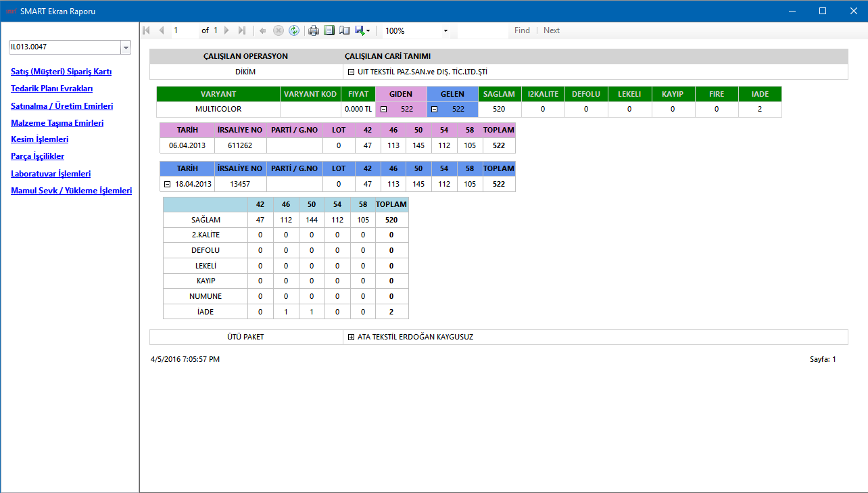Click the current page number field
868x493 pixels.
(184, 30)
